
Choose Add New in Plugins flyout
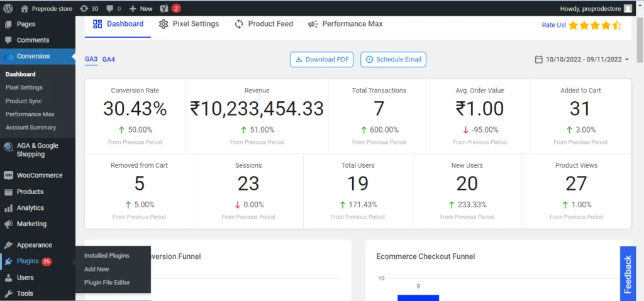pos(96,269)
